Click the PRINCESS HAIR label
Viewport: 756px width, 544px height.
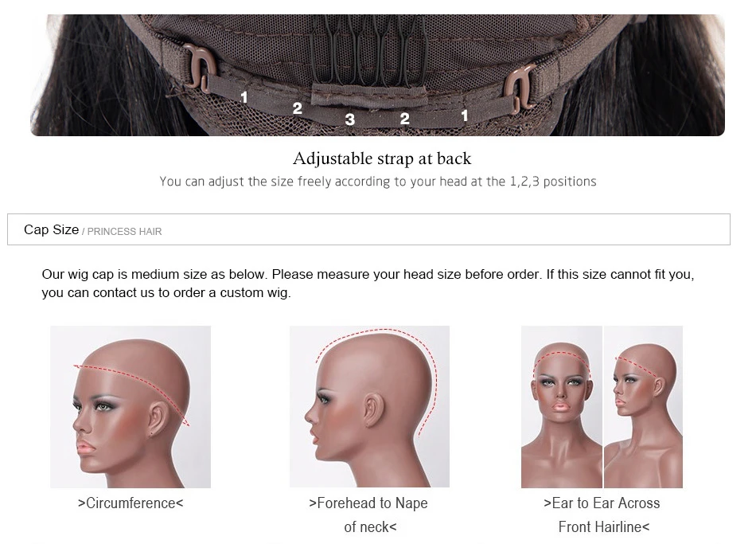124,232
